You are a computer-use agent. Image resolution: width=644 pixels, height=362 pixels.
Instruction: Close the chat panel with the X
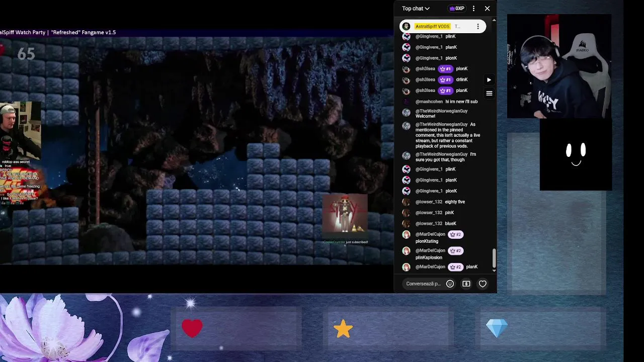point(487,9)
